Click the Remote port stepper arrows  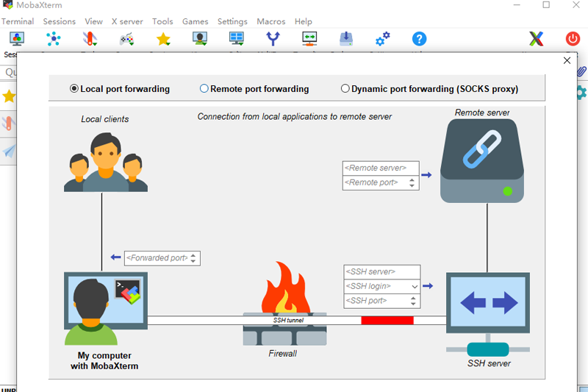[412, 182]
